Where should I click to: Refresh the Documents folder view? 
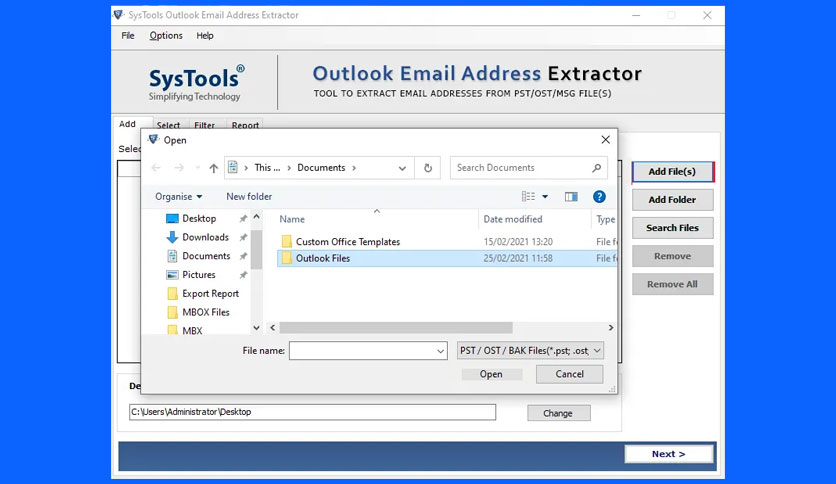click(x=428, y=168)
